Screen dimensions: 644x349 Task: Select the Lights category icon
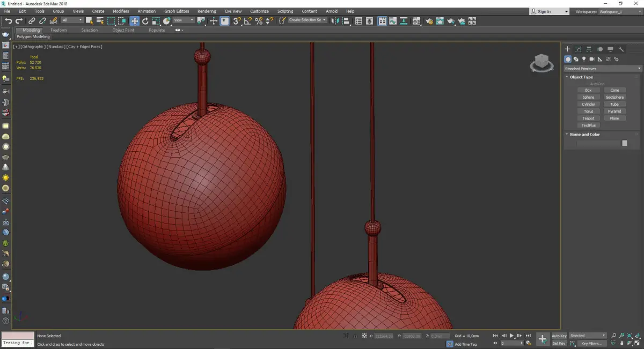584,59
